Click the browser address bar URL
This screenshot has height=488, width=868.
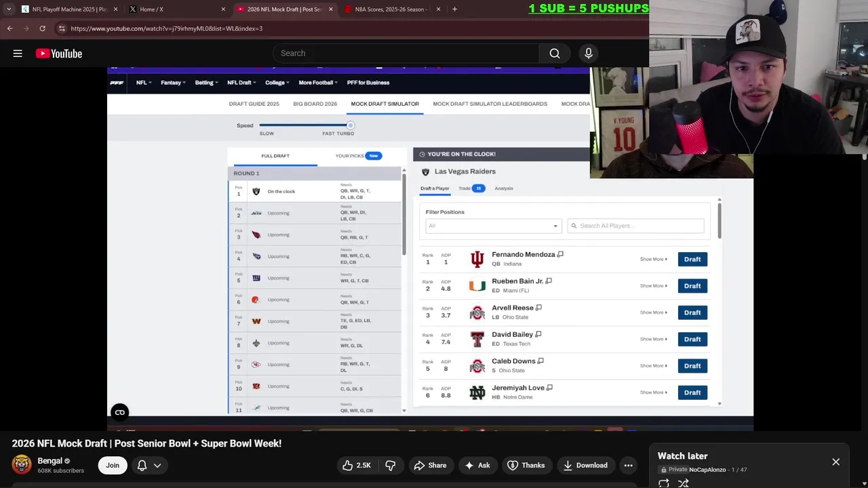click(x=166, y=28)
